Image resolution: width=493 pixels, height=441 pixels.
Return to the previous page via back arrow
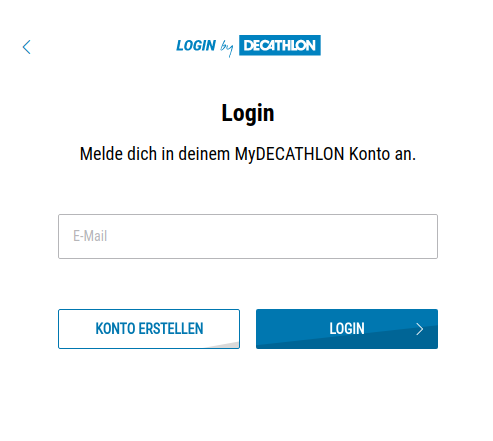tap(27, 47)
